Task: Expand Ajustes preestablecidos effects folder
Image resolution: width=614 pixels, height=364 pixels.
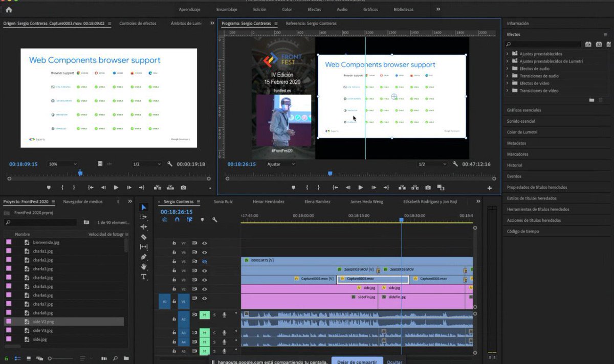Action: pos(508,54)
